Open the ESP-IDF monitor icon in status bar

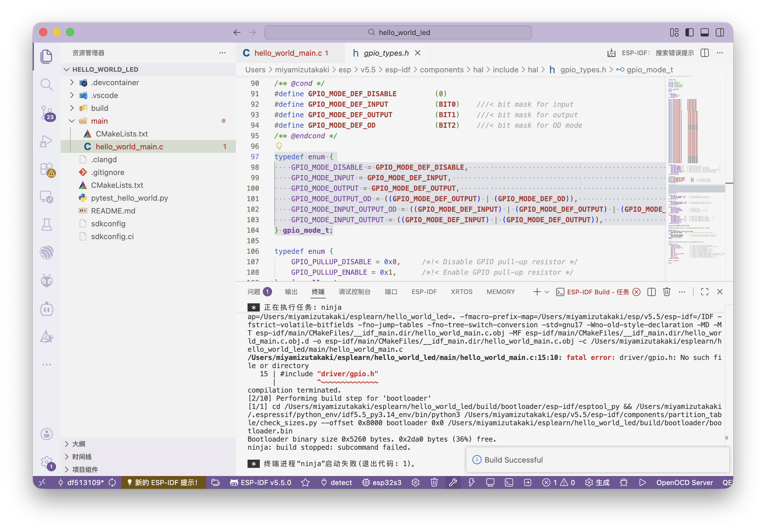coord(490,482)
